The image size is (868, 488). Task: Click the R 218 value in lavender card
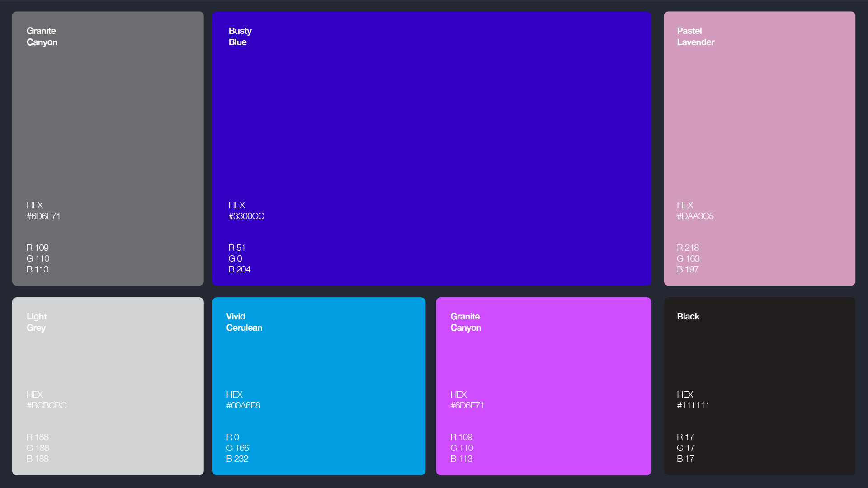point(688,248)
